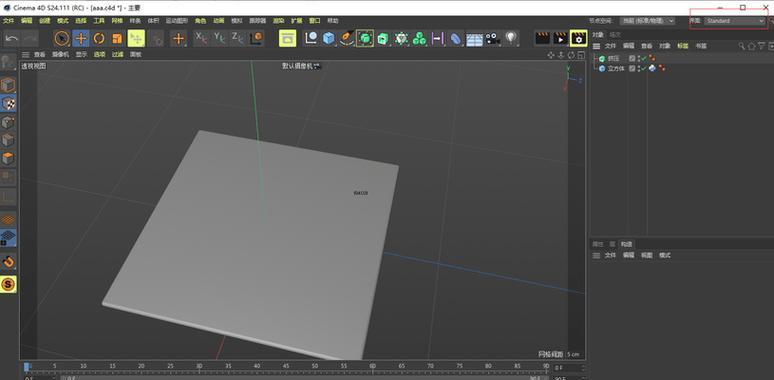Click the Floor/environment grid icon
Viewport: 774px width, 380px height.
click(x=474, y=39)
